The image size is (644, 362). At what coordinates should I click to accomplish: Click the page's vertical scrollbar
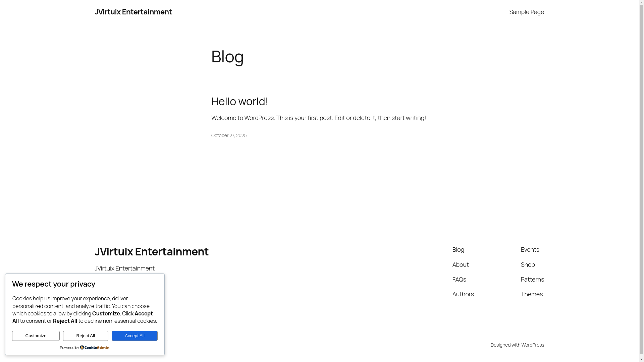point(641,181)
